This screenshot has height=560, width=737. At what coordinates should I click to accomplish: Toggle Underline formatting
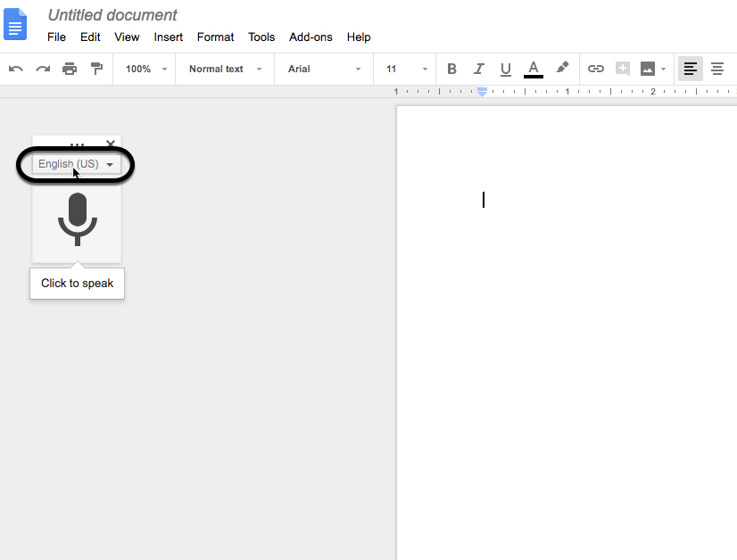[x=506, y=69]
